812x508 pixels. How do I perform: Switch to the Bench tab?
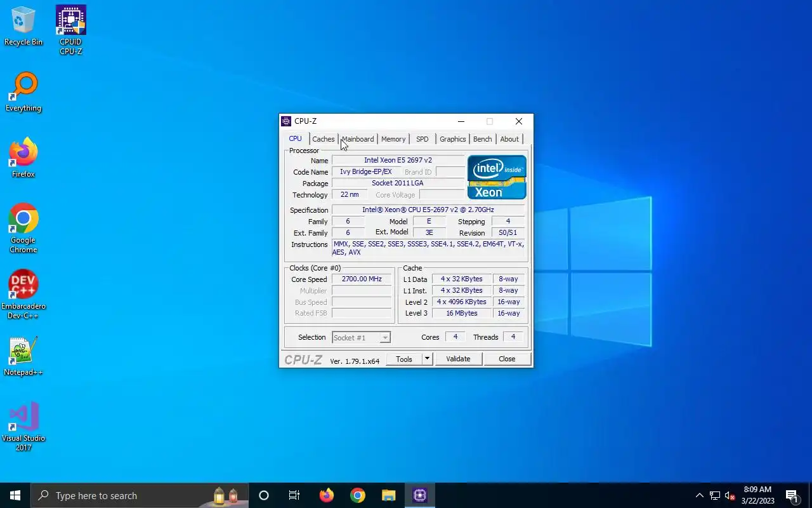pyautogui.click(x=483, y=139)
